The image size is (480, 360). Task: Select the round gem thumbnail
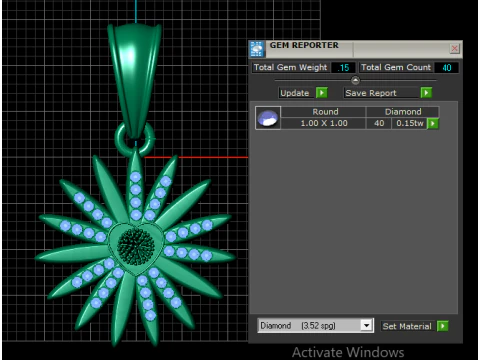coord(268,118)
